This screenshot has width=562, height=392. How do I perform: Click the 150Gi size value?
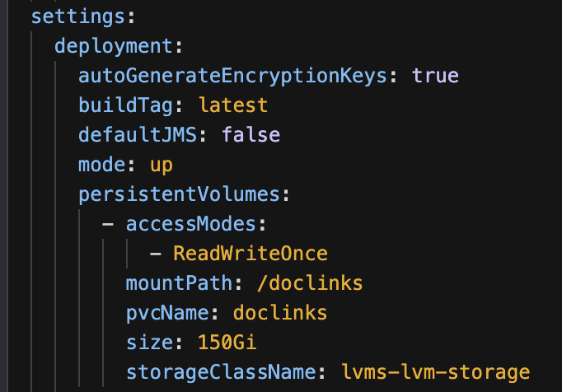coord(227,343)
